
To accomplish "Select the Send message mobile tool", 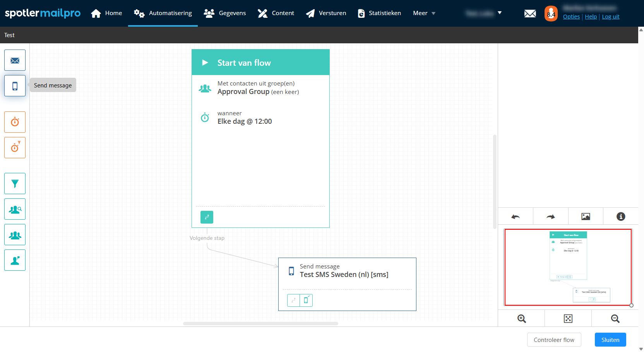I will point(15,86).
